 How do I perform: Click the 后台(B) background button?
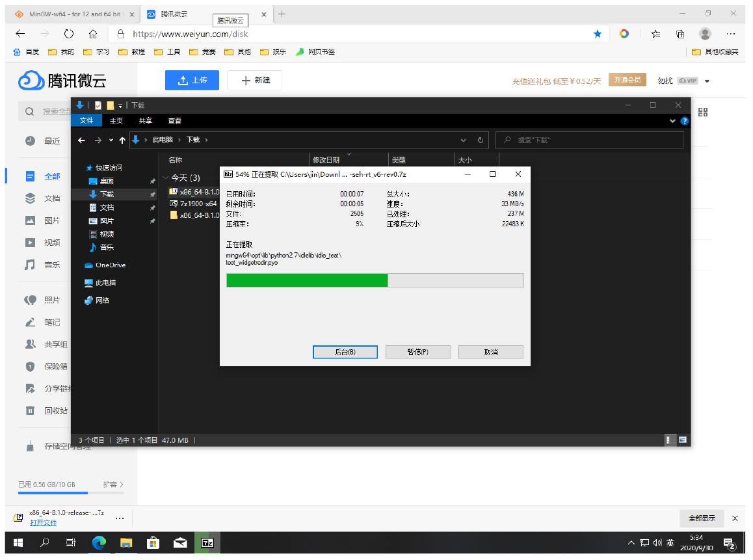click(x=345, y=352)
